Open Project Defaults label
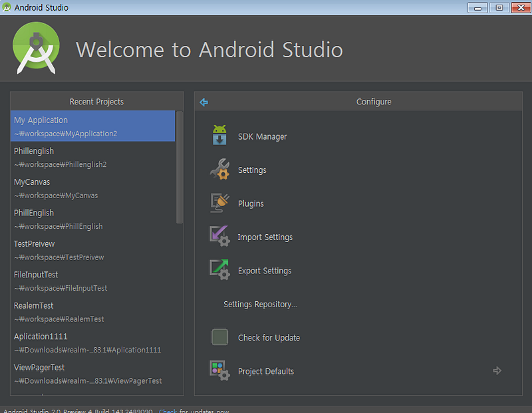The height and width of the screenshot is (413, 532). click(266, 371)
